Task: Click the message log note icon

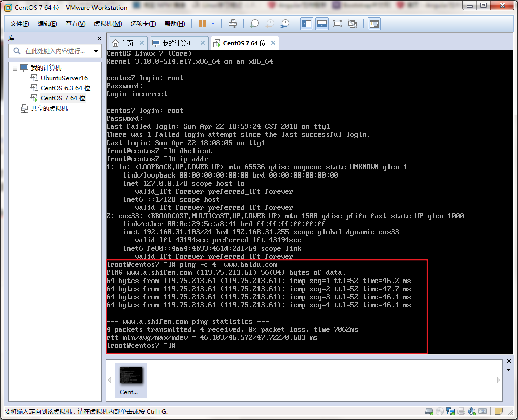Action: click(x=499, y=411)
